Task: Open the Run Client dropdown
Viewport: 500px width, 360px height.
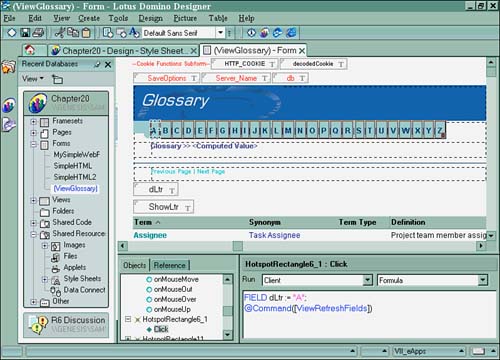Action: pyautogui.click(x=367, y=280)
